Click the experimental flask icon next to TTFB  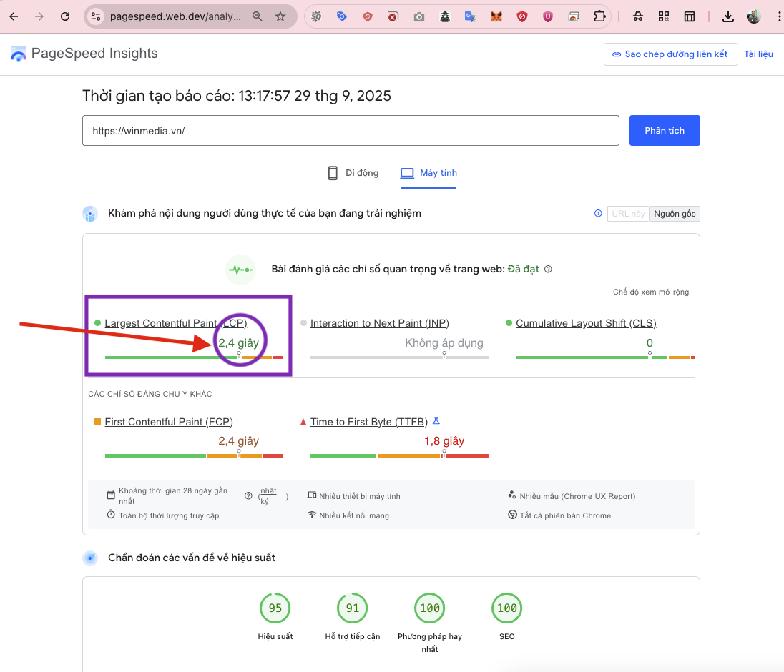coord(436,421)
